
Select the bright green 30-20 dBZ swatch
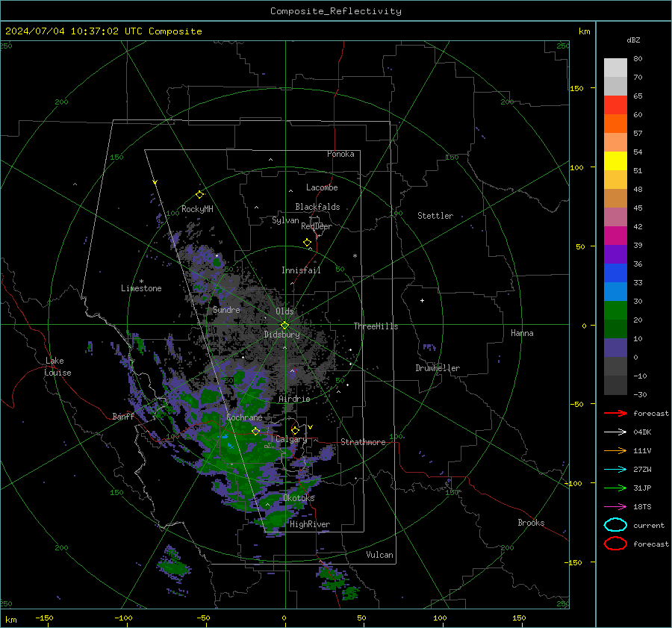pyautogui.click(x=615, y=311)
